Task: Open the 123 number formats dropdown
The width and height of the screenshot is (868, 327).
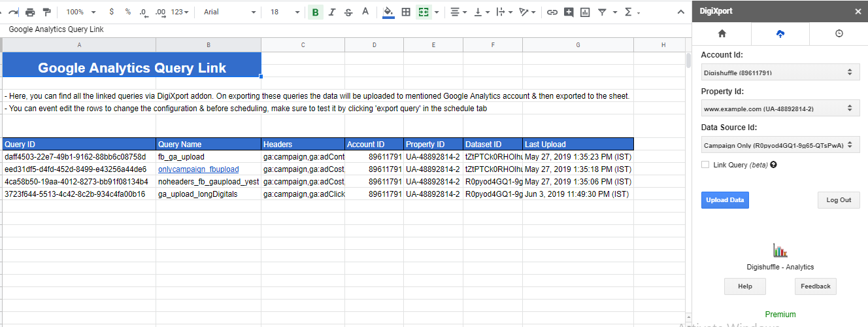Action: coord(180,12)
